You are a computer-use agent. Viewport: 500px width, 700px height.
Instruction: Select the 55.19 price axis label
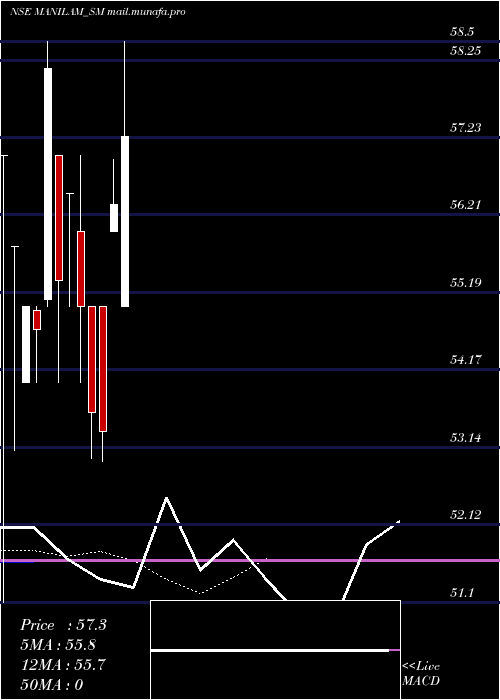point(466,283)
